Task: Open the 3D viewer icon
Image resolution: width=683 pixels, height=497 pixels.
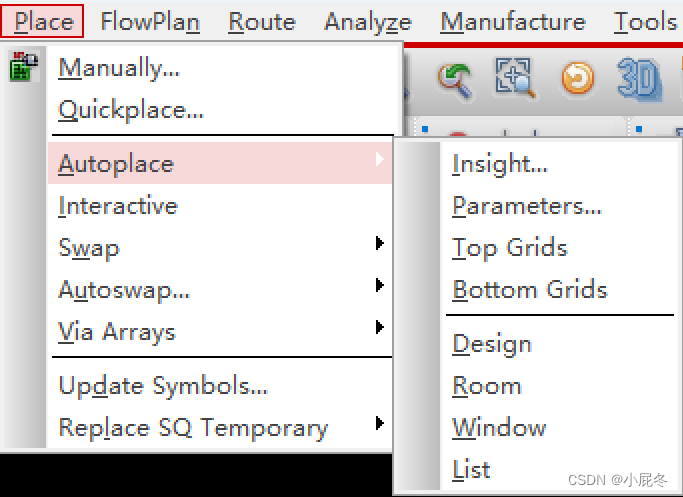Action: tap(639, 79)
